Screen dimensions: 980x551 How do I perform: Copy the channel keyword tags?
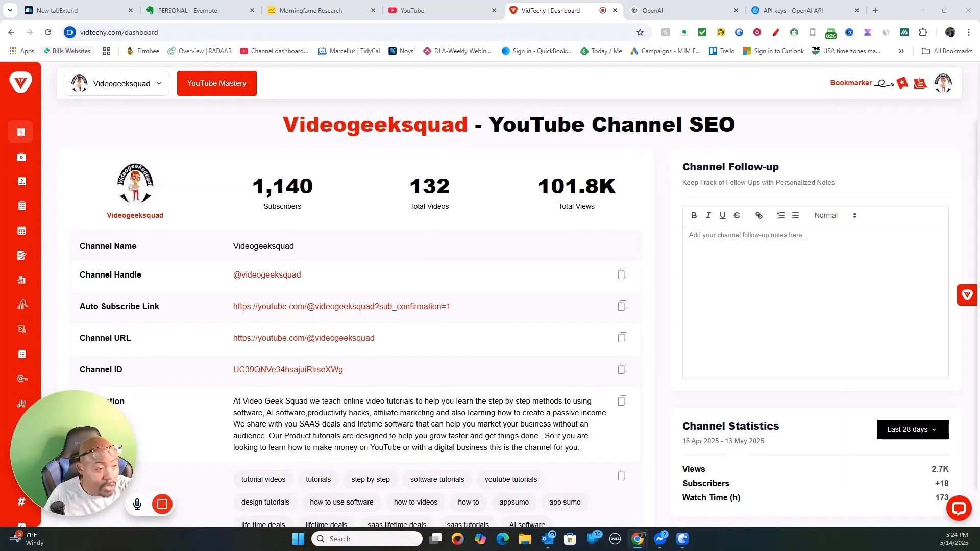coord(622,475)
